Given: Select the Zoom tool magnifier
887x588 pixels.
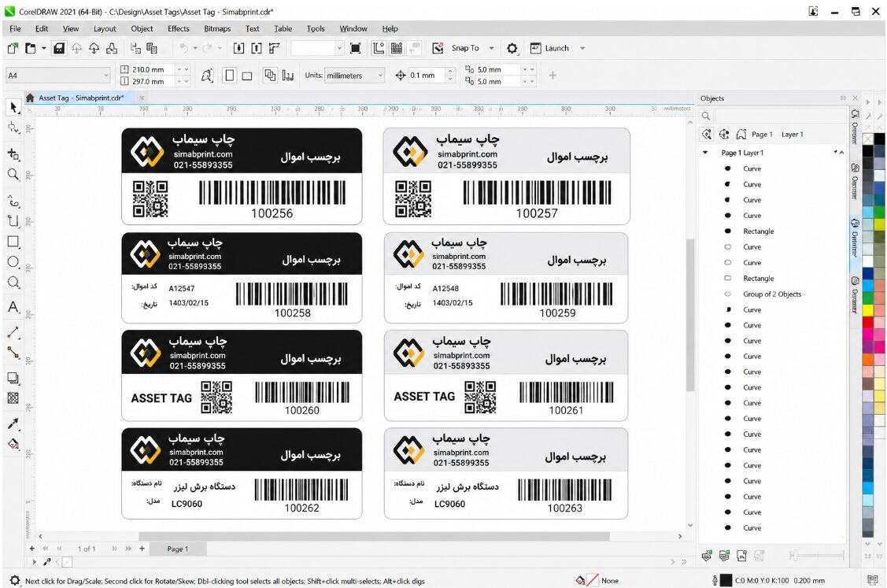Looking at the screenshot, I should (13, 175).
